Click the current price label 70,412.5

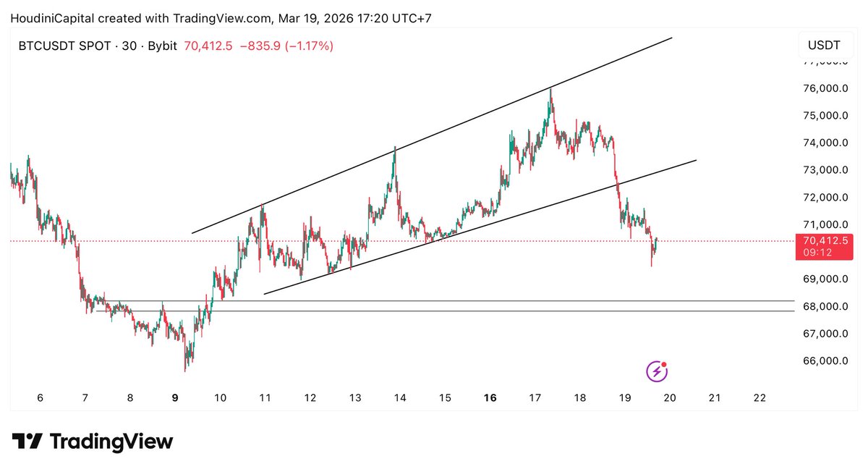(824, 246)
